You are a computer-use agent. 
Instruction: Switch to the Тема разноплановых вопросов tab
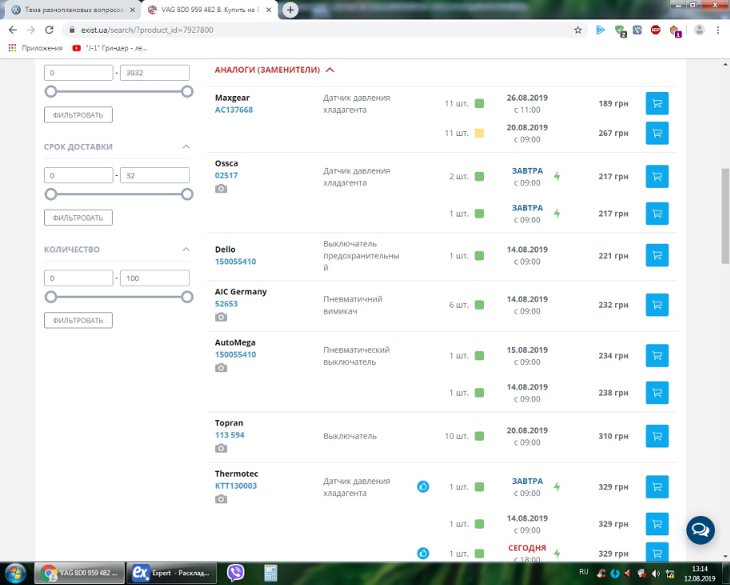tap(73, 10)
